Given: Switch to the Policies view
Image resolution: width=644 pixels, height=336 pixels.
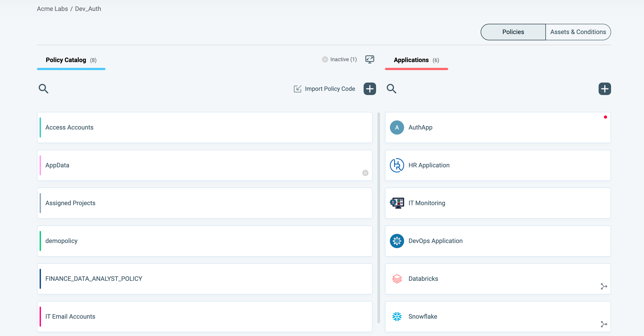Looking at the screenshot, I should coord(513,32).
